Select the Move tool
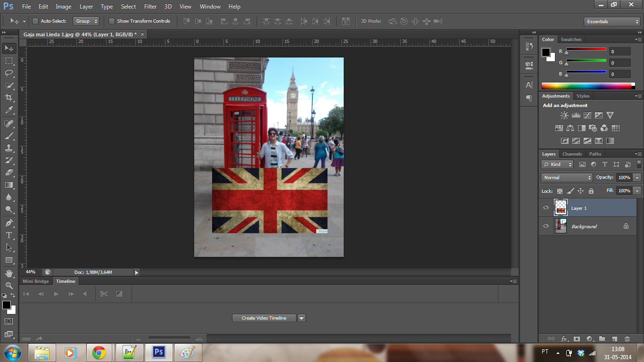644x362 pixels. 9,48
